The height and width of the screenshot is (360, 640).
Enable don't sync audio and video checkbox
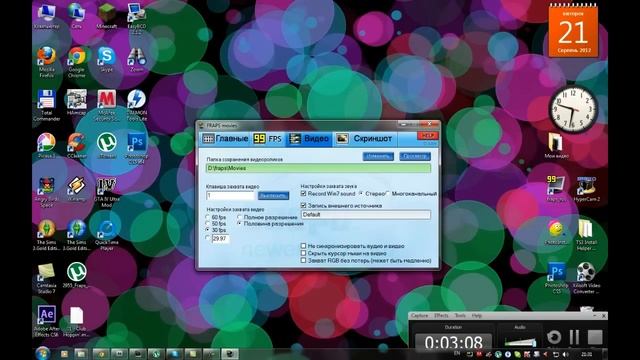tap(303, 246)
